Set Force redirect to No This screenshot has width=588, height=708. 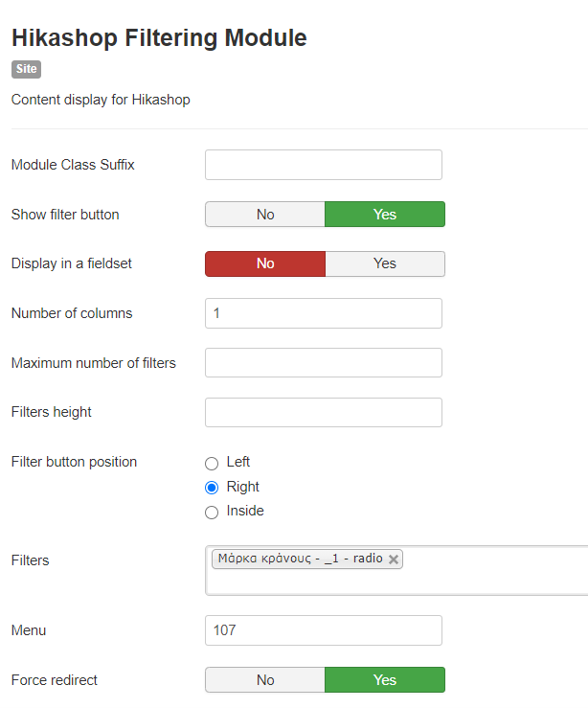pos(265,679)
